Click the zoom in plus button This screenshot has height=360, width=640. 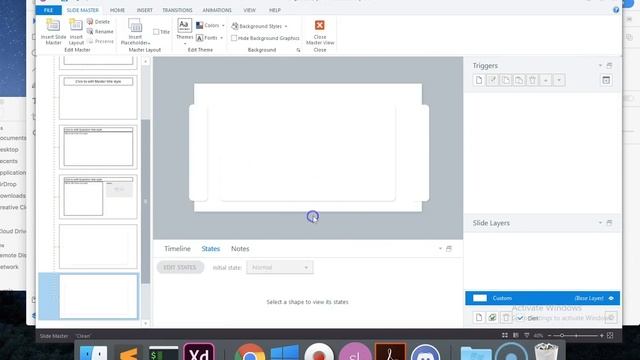tap(602, 336)
